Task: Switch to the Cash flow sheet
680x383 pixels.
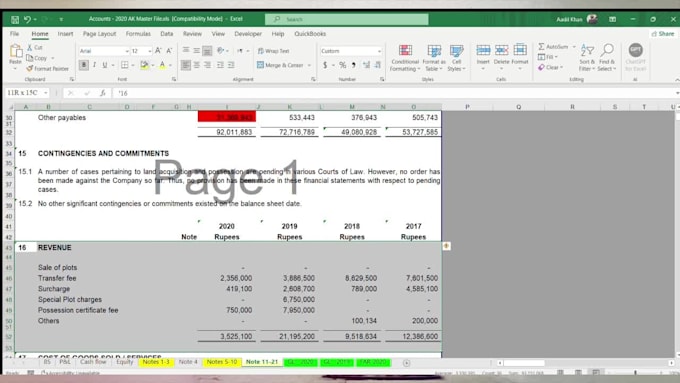Action: (93, 362)
